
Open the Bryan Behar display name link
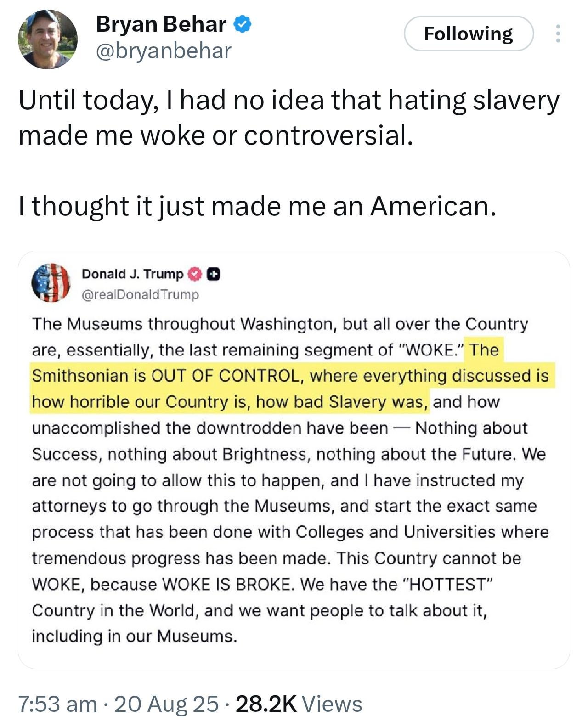click(161, 24)
